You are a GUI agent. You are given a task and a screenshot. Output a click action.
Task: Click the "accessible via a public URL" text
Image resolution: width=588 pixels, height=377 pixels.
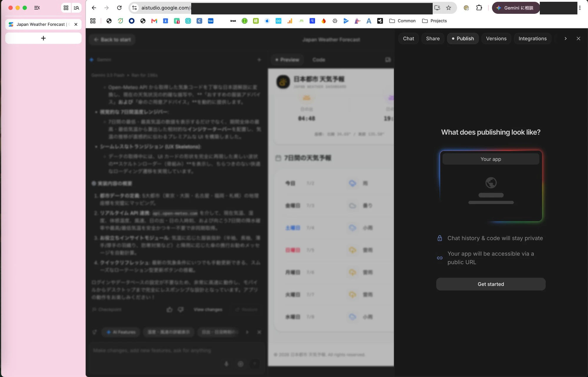tap(491, 258)
